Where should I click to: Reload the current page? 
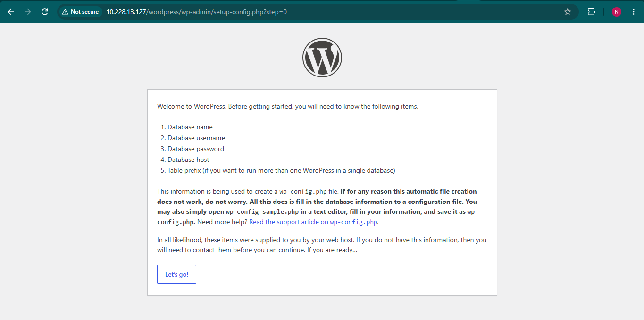point(45,12)
